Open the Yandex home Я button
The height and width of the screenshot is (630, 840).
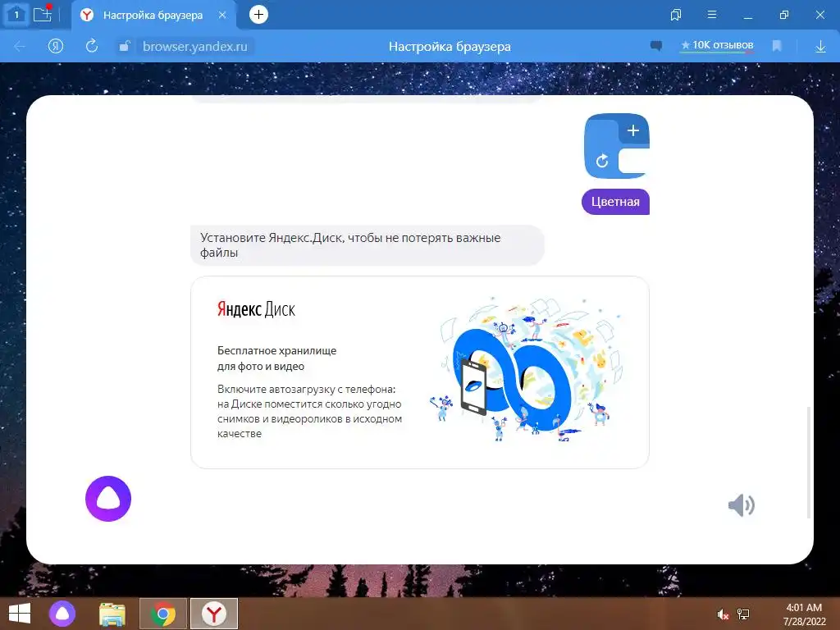56,47
